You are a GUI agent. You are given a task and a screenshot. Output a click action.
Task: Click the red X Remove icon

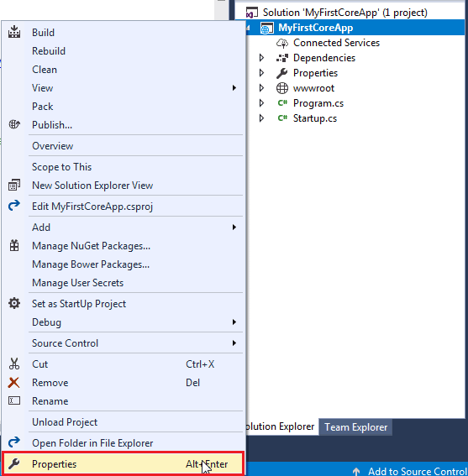click(x=14, y=383)
